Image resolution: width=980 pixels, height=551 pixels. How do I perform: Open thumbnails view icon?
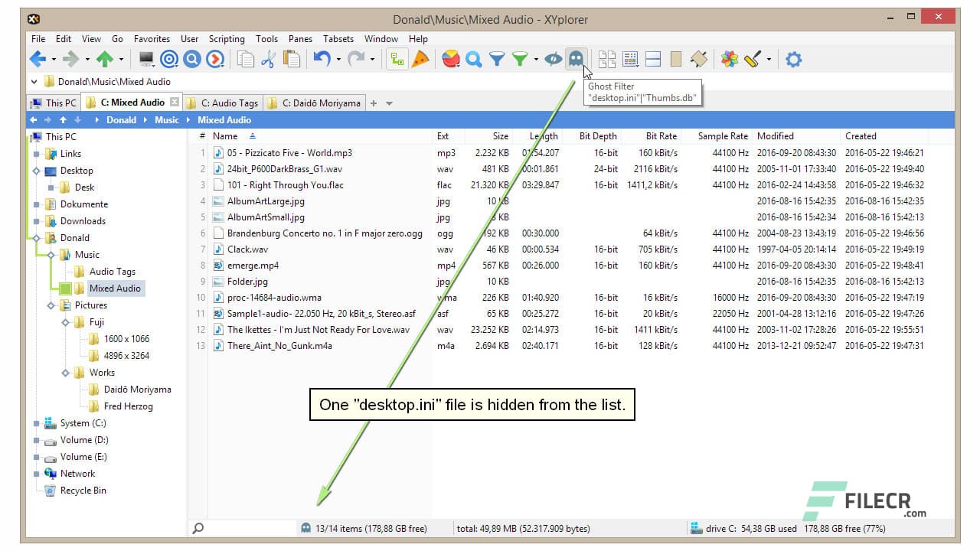point(607,59)
